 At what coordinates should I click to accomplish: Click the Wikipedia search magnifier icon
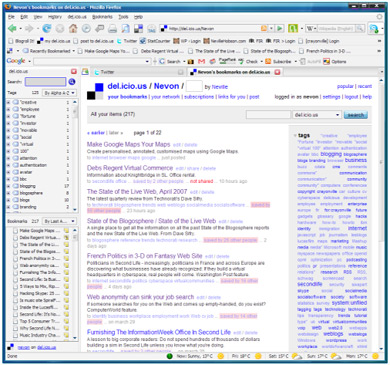point(359,29)
